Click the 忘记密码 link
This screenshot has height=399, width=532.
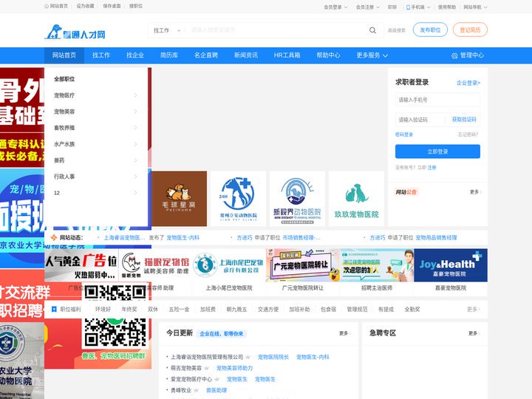tap(468, 134)
